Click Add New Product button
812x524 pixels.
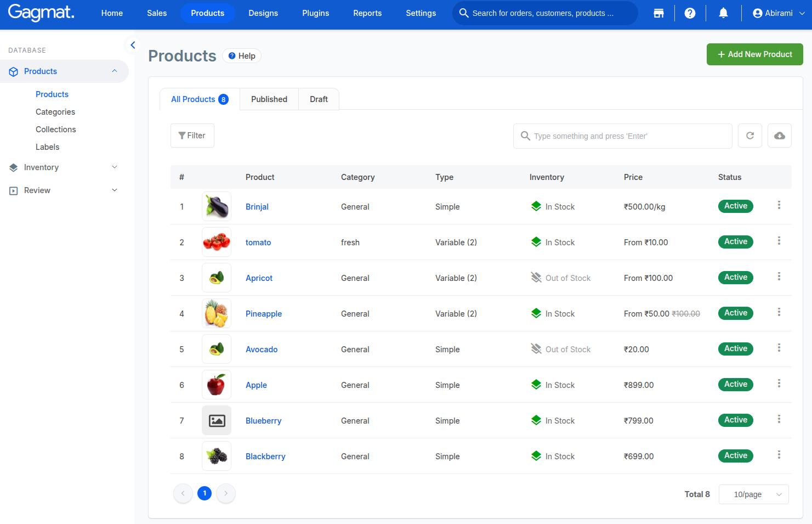pyautogui.click(x=754, y=54)
